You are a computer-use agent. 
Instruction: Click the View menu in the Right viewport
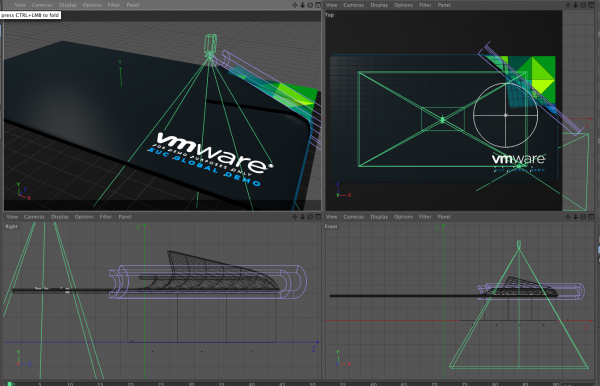coord(12,217)
